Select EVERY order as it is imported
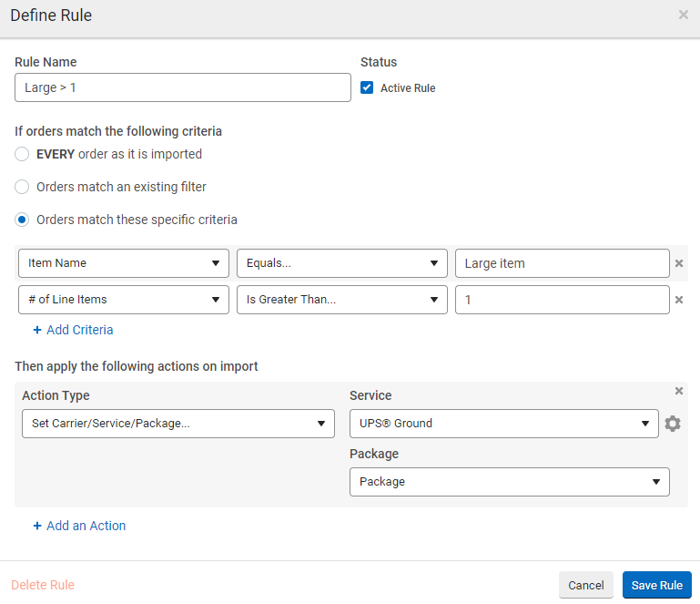This screenshot has width=700, height=604. tap(22, 154)
